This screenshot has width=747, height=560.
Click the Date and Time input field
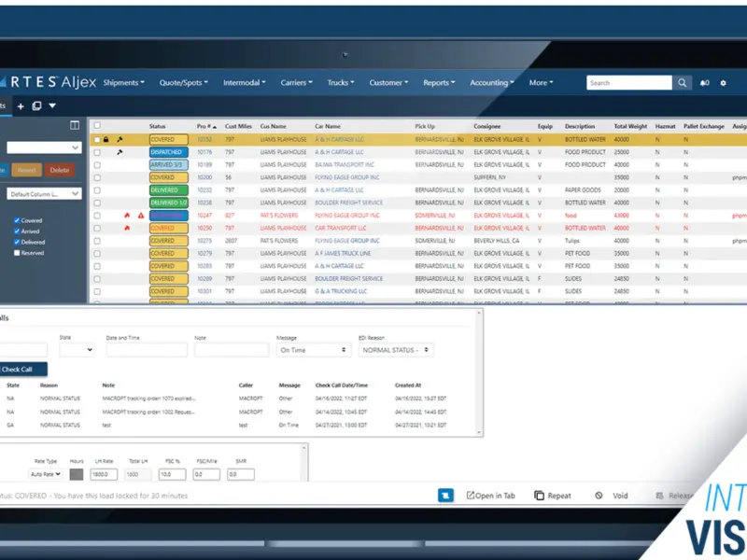(147, 350)
